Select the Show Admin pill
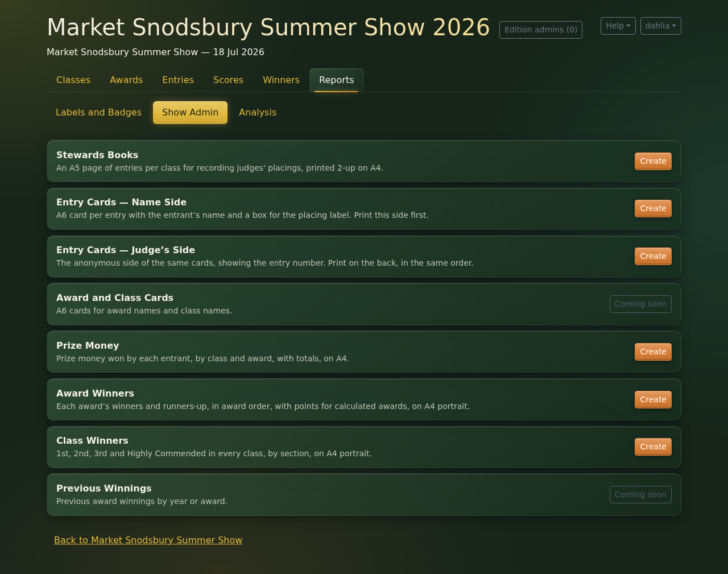728x574 pixels. click(190, 113)
